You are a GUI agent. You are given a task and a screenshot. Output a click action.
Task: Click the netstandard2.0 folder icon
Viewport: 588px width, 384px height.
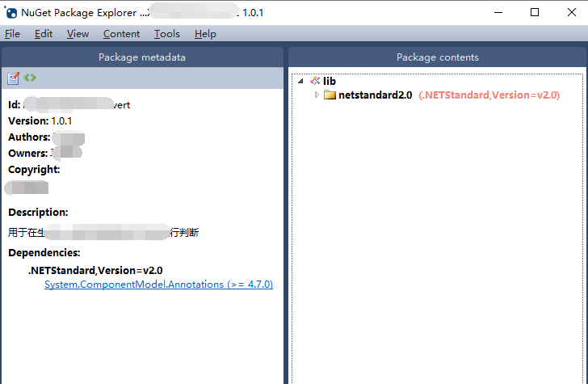pyautogui.click(x=330, y=95)
